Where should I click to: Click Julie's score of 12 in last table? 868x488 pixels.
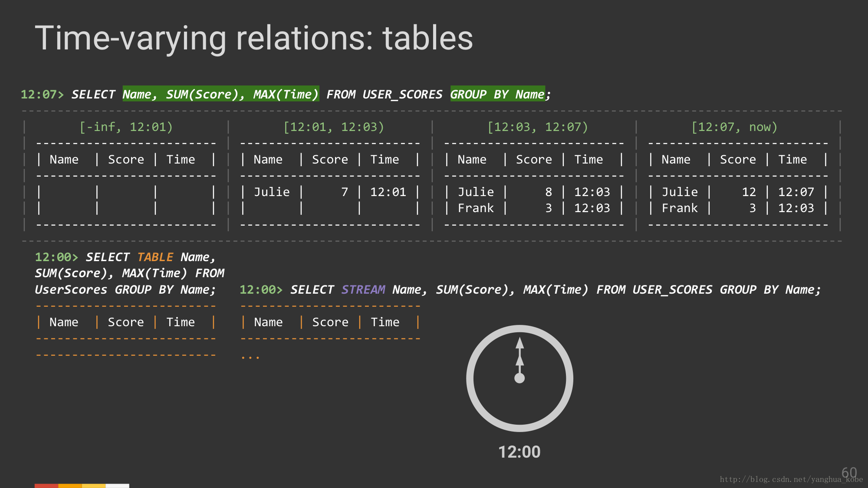coord(749,192)
